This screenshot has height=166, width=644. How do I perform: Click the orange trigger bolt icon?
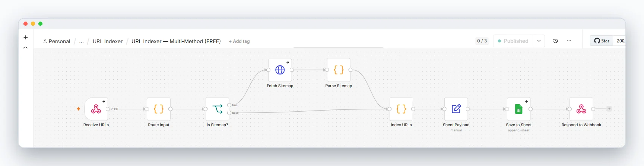pyautogui.click(x=79, y=109)
